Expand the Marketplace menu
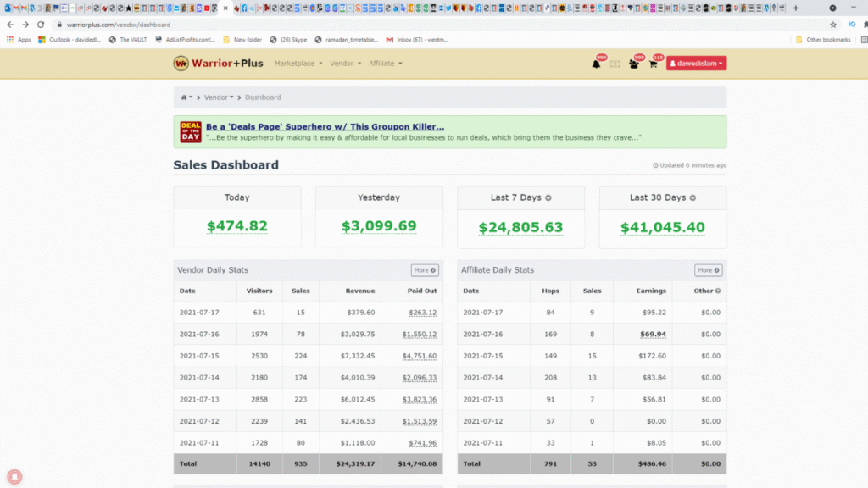Image resolution: width=868 pixels, height=488 pixels. click(x=298, y=64)
